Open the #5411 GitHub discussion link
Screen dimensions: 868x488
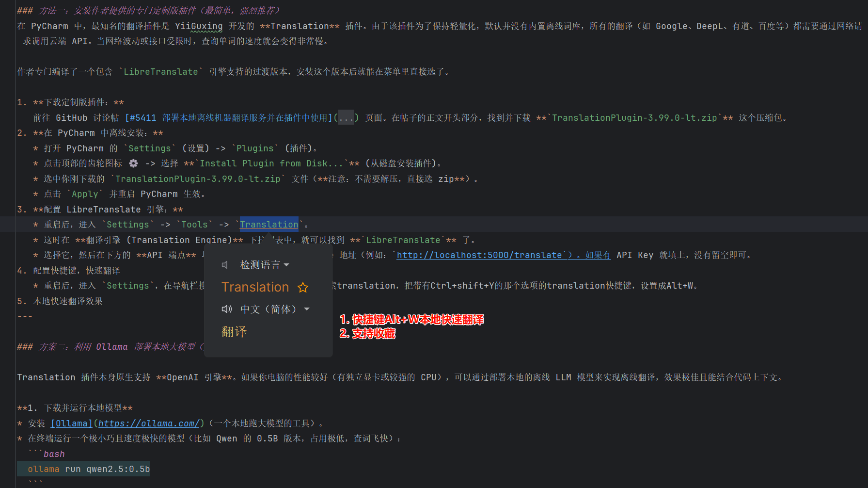tap(229, 118)
